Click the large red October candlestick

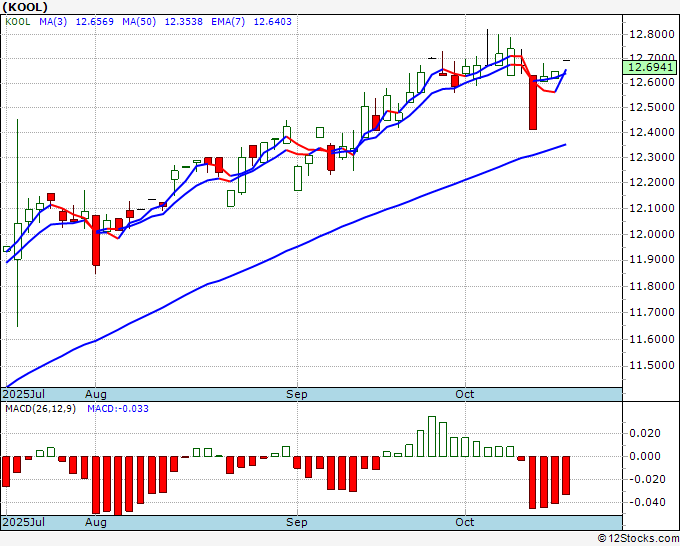[x=533, y=102]
